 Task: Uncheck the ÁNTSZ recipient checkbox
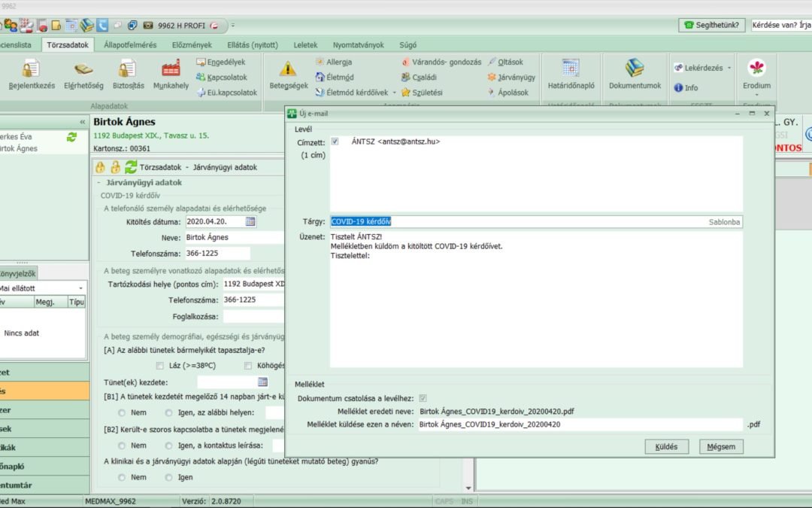pos(335,141)
